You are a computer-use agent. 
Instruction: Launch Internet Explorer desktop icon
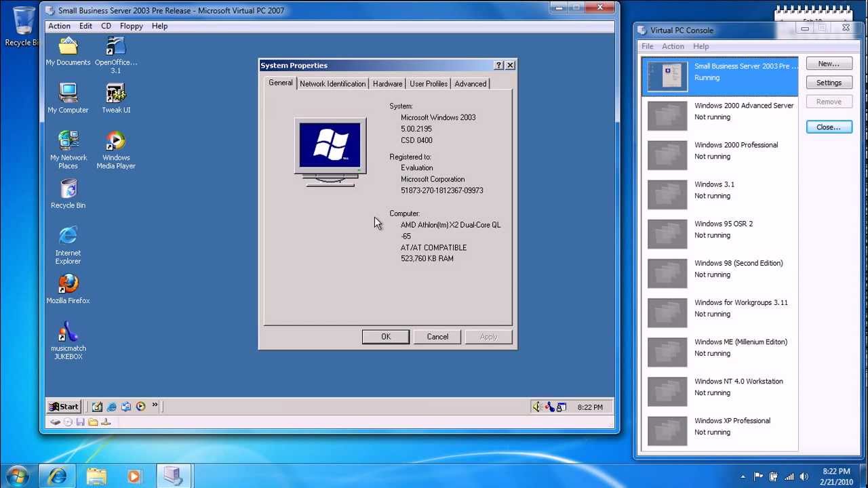(x=68, y=245)
